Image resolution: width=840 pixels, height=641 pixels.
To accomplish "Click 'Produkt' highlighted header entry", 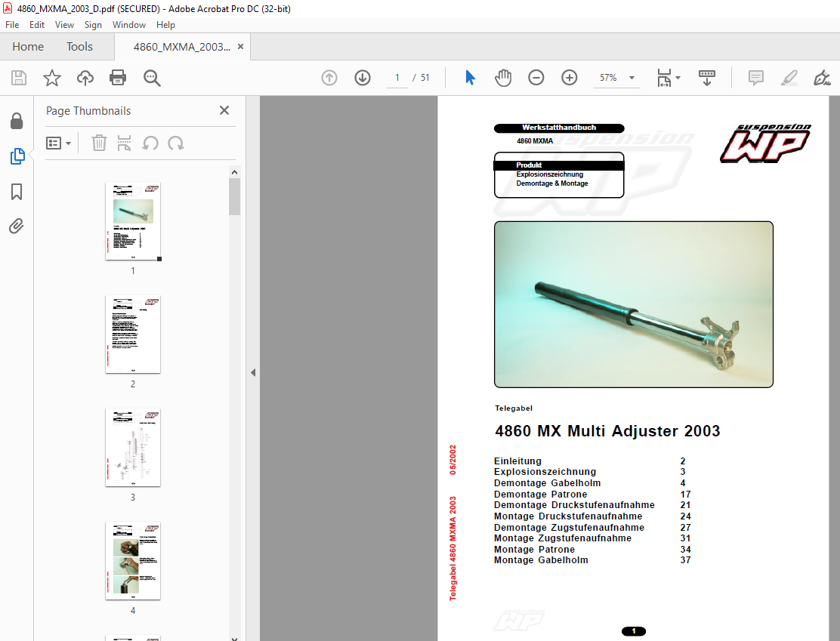I will pos(529,165).
